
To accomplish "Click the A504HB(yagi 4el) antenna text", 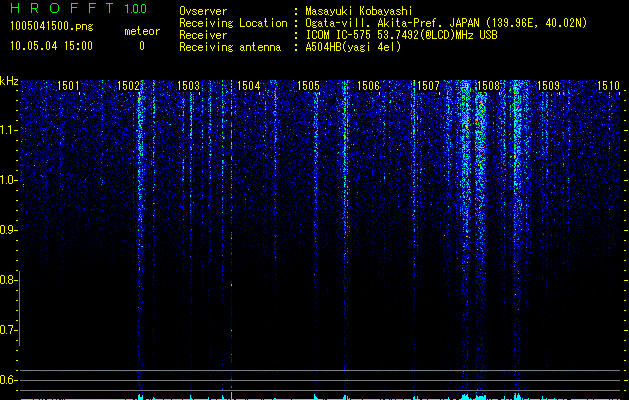I will [x=353, y=47].
